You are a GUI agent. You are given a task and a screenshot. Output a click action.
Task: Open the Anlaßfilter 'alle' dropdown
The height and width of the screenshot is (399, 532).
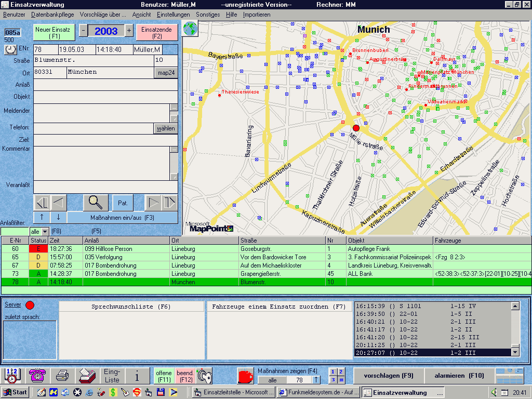tap(45, 231)
